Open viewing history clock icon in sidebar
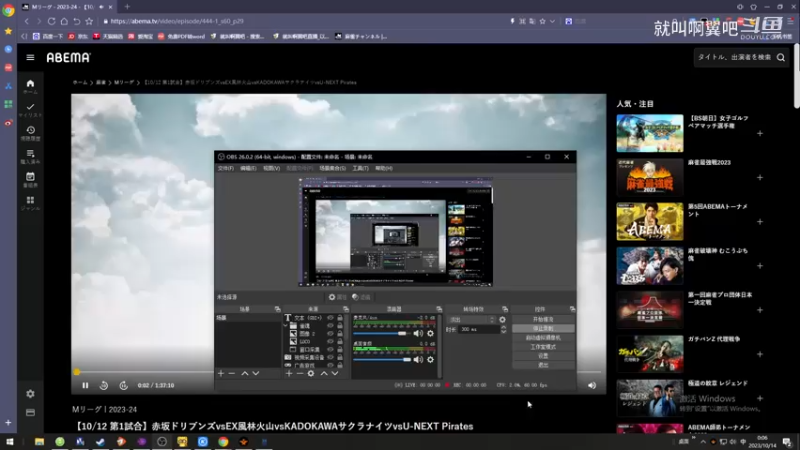Viewport: 800px width, 450px height. [x=30, y=133]
